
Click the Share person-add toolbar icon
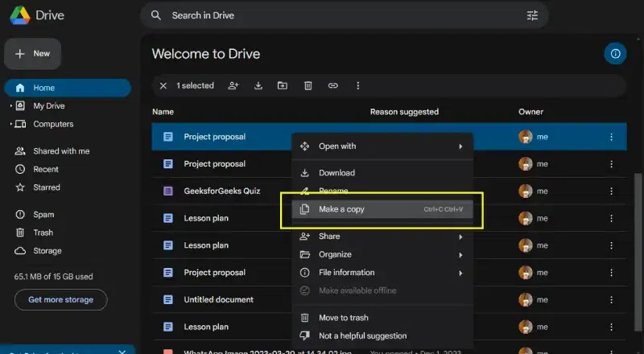tap(233, 85)
